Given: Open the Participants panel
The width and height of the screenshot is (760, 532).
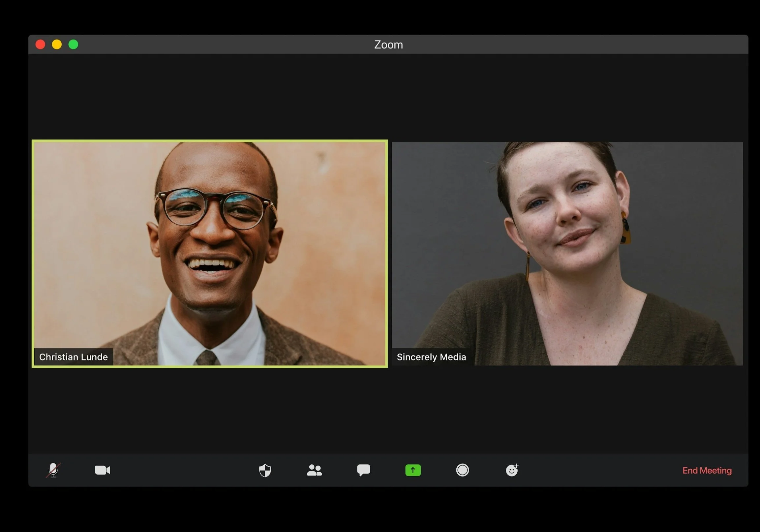Looking at the screenshot, I should (x=314, y=470).
